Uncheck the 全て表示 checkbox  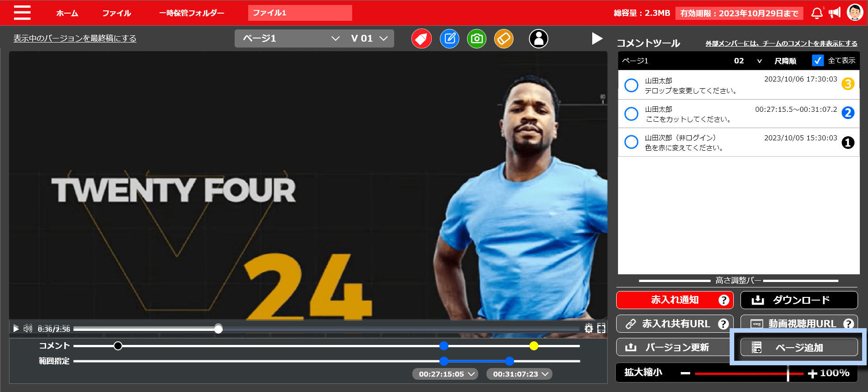click(817, 61)
